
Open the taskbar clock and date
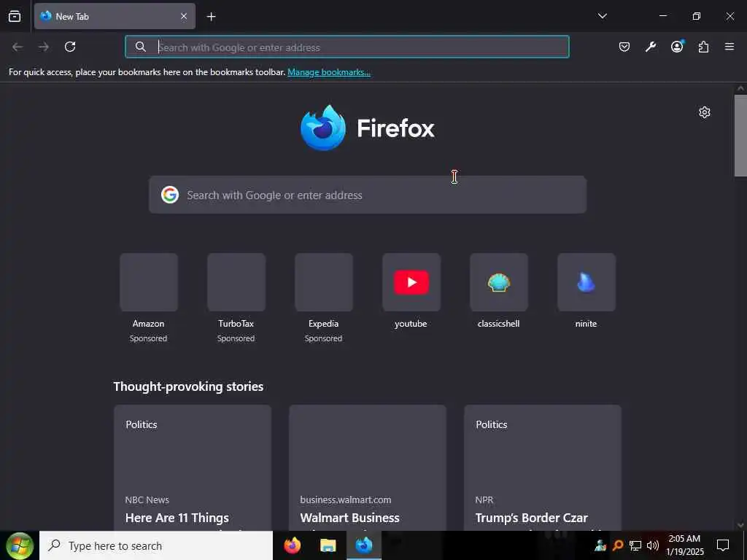coord(684,545)
